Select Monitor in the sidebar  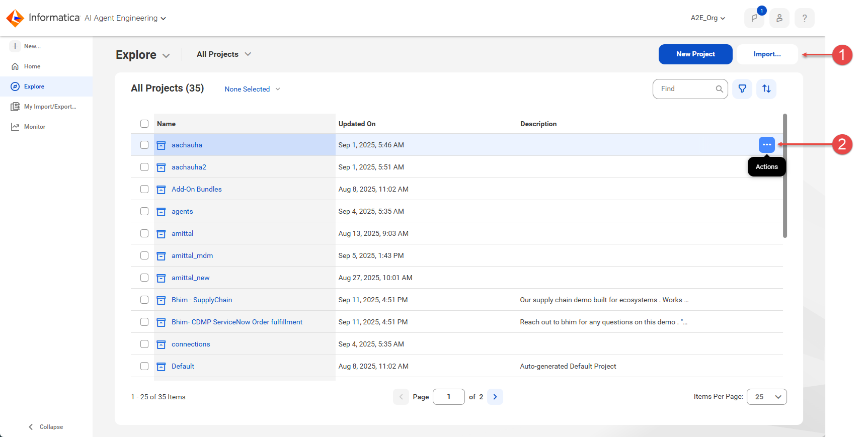(x=46, y=127)
